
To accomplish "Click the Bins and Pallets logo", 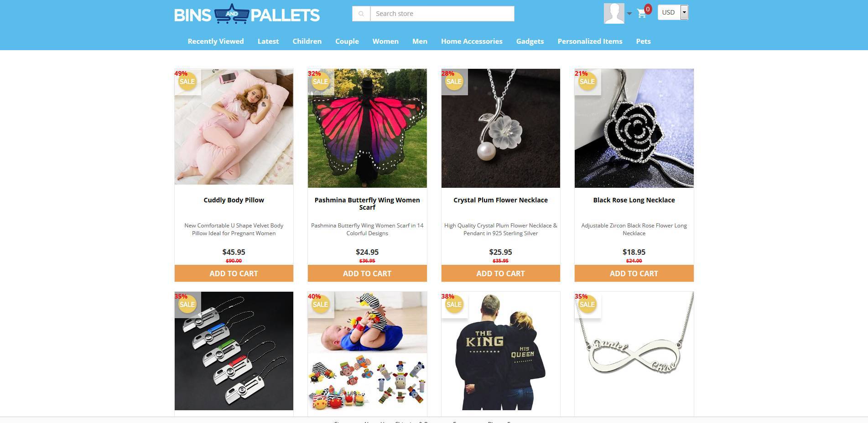I will click(247, 15).
